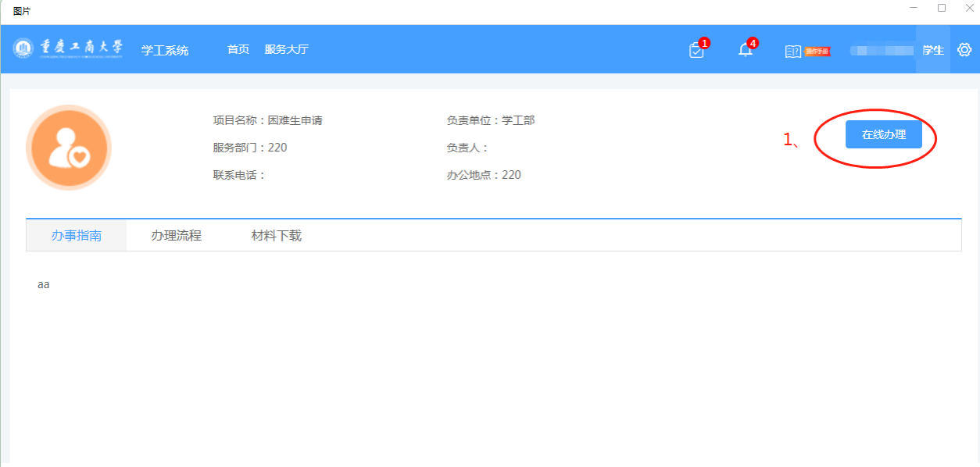Open 服务大厅 in the navigation bar
Image resolution: width=980 pixels, height=467 pixels.
point(287,49)
